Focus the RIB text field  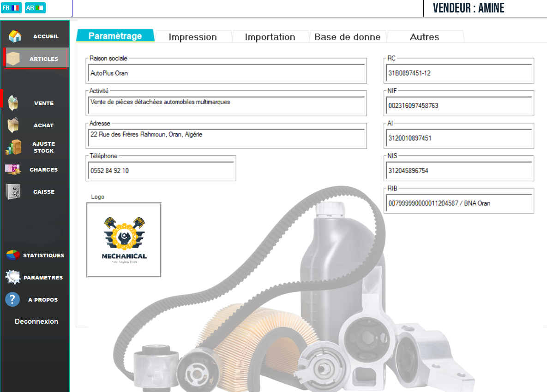pyautogui.click(x=458, y=203)
